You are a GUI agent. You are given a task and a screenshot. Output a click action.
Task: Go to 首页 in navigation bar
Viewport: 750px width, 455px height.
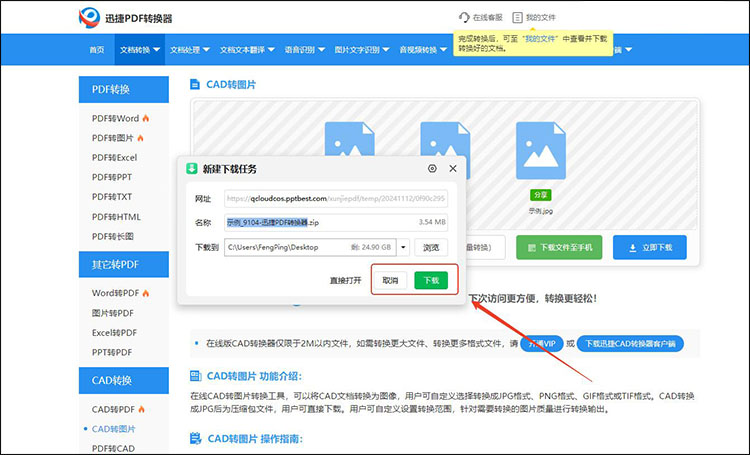click(97, 50)
